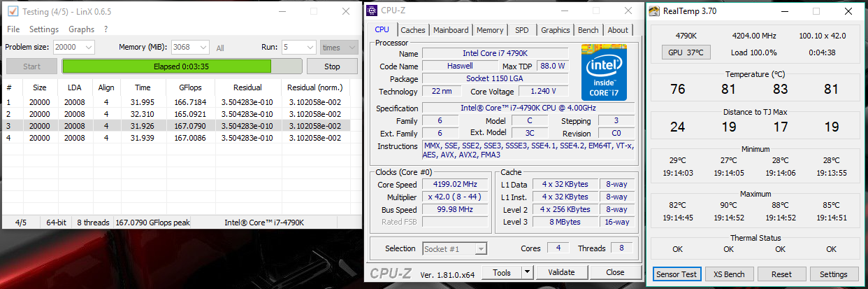This screenshot has height=289, width=868.
Task: Open RealTemp Settings button
Action: point(834,274)
